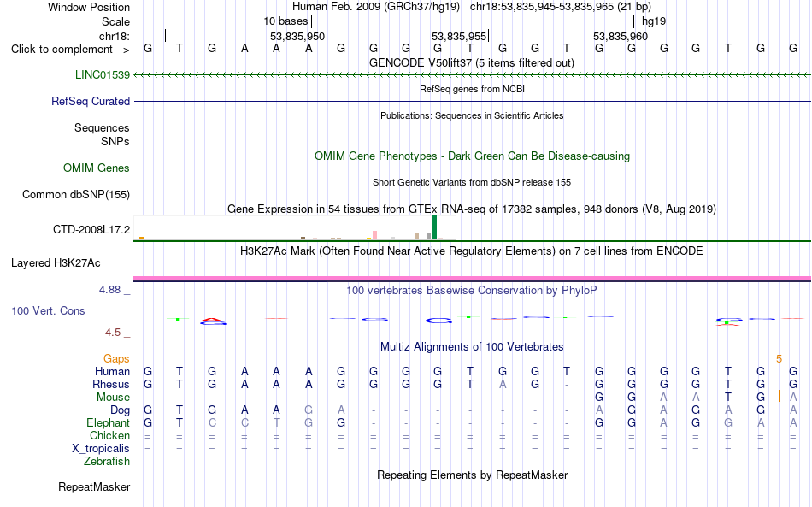Click the LINC01539 gene track label
This screenshot has height=507, width=812.
(103, 74)
